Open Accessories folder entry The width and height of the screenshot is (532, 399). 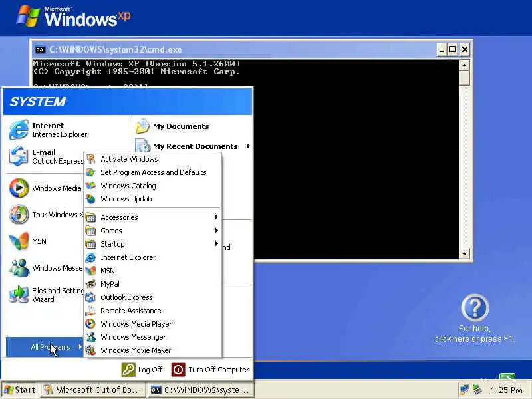click(x=153, y=217)
